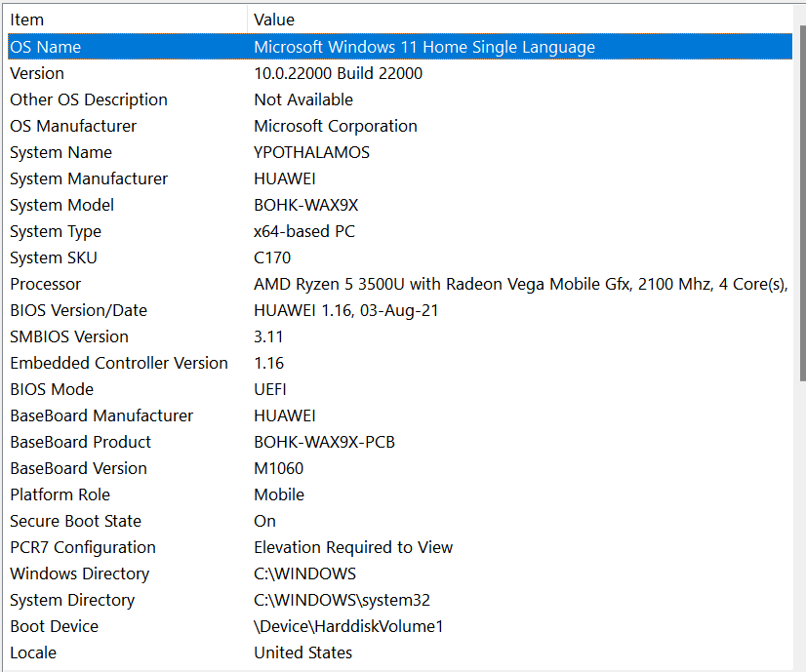Select the SMBIOS Version row

click(x=400, y=336)
